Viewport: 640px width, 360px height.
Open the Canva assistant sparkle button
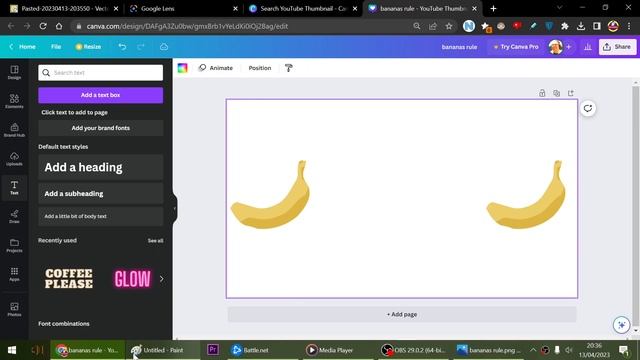[x=621, y=325]
